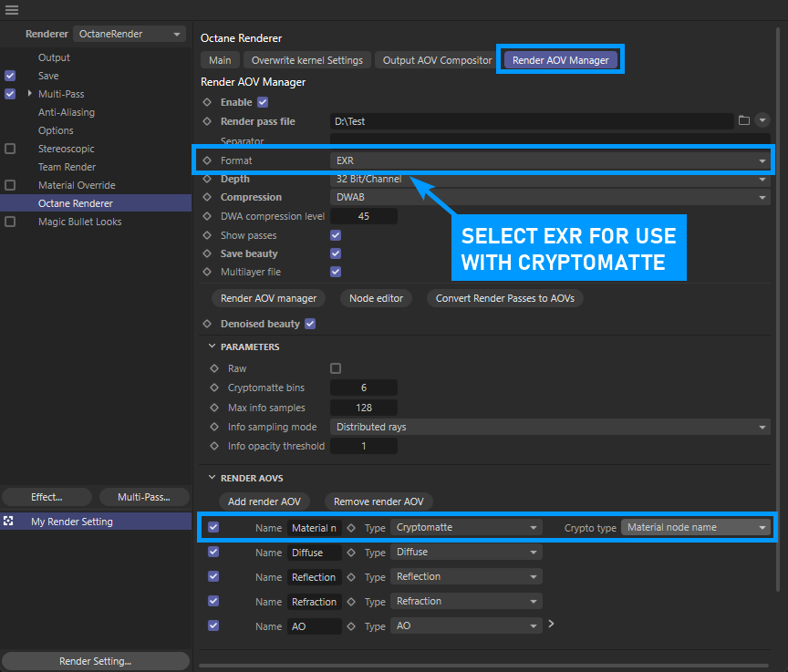This screenshot has height=672, width=788.
Task: Click the Effect... button
Action: pyautogui.click(x=47, y=497)
